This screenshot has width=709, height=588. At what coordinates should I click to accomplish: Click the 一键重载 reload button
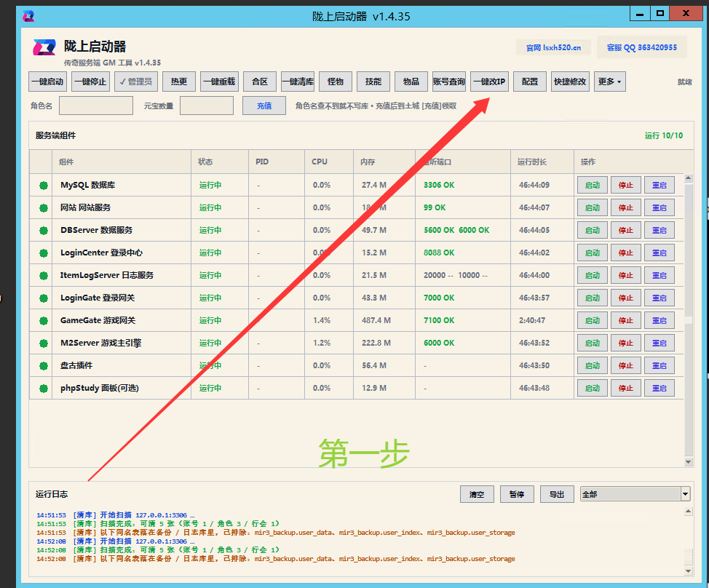[x=219, y=82]
